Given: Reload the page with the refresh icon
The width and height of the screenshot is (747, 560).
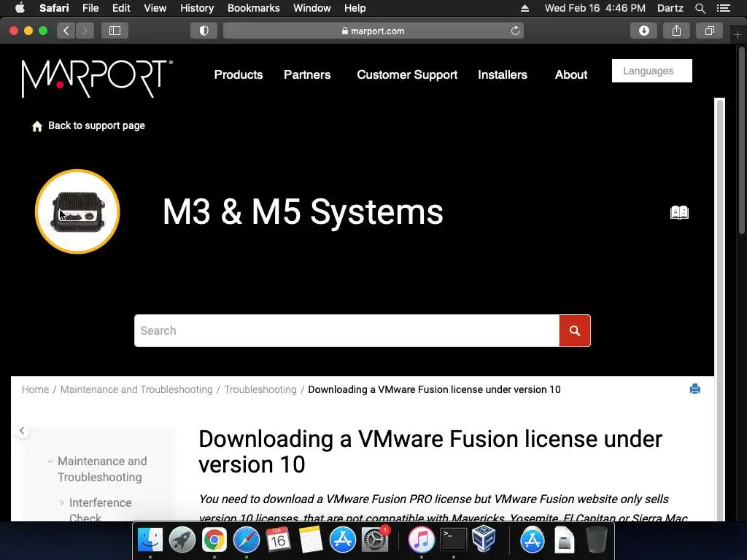Looking at the screenshot, I should (515, 31).
